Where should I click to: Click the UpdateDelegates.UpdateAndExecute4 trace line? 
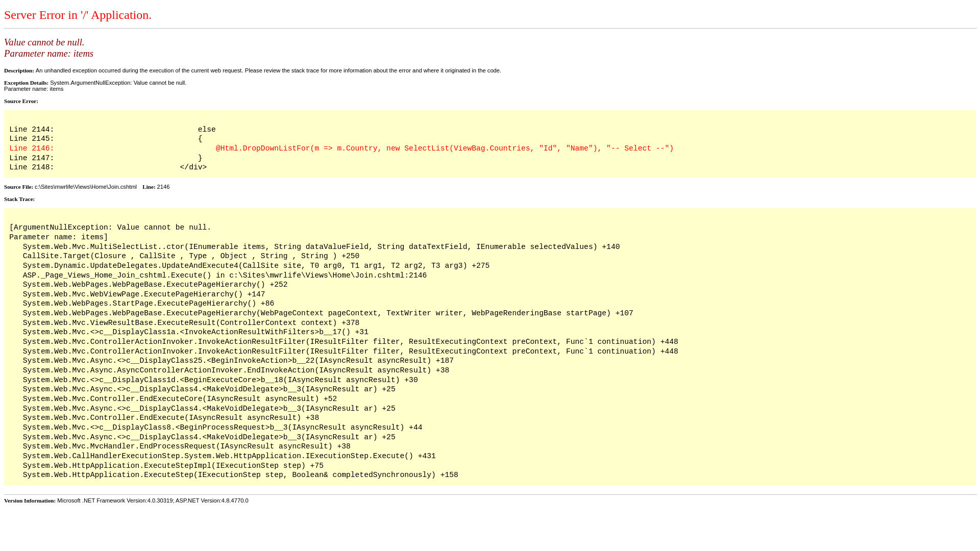(x=256, y=266)
